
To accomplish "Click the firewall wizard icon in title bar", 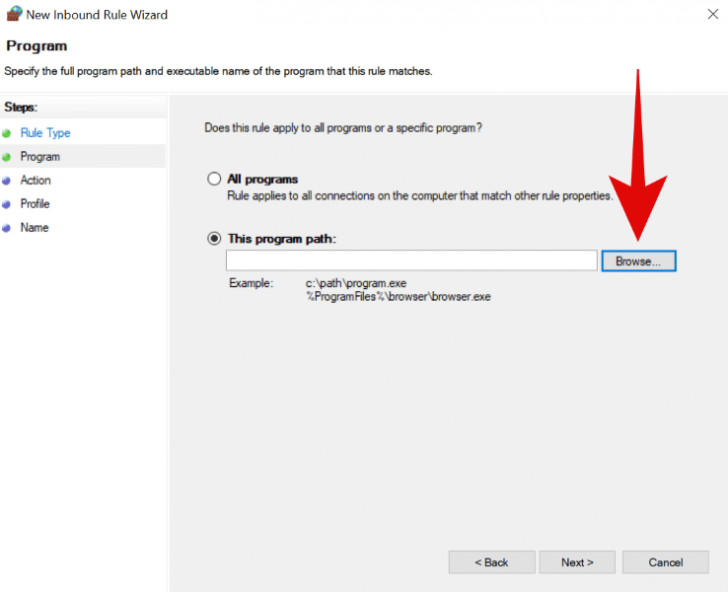I will 13,15.
